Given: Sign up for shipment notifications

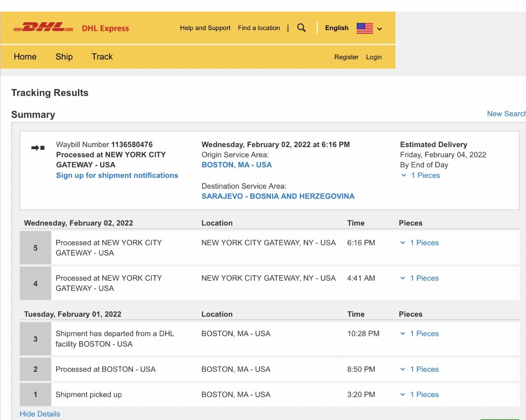Looking at the screenshot, I should tap(117, 175).
